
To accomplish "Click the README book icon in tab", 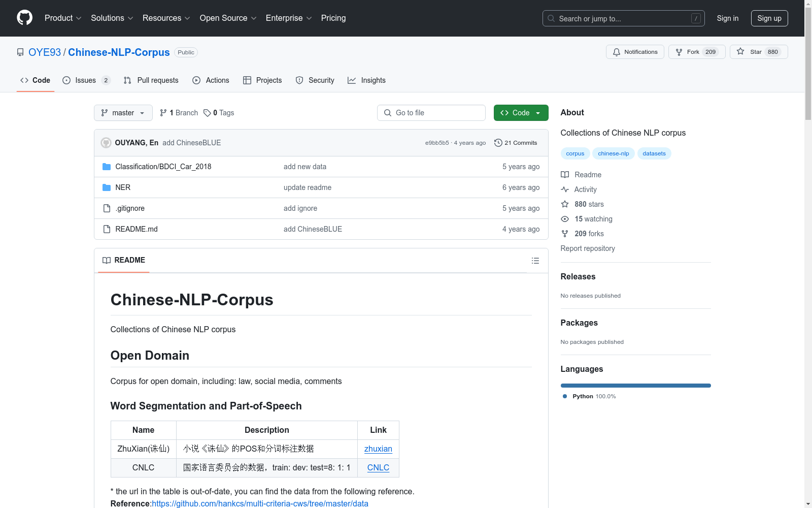I will [x=107, y=260].
